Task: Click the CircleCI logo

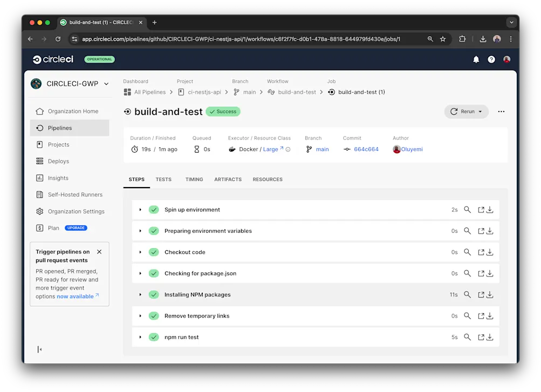Action: 53,59
